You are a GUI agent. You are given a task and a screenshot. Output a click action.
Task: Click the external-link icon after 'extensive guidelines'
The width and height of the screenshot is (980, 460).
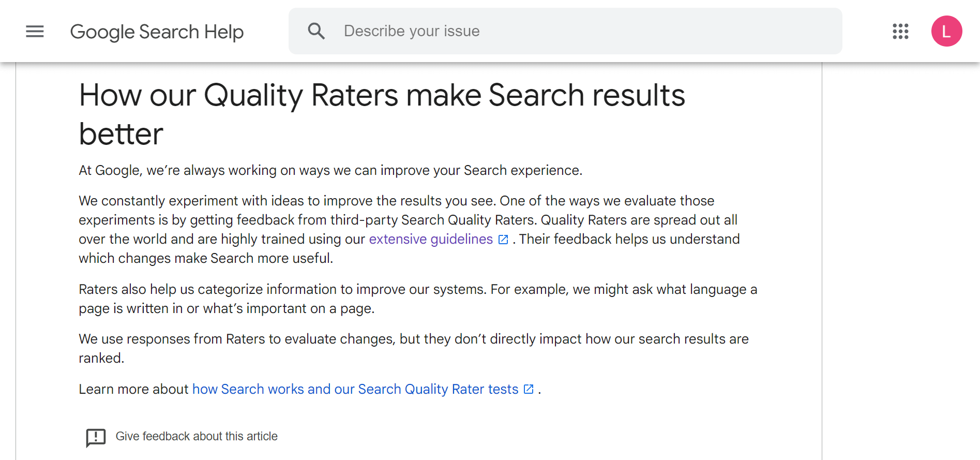[503, 240]
